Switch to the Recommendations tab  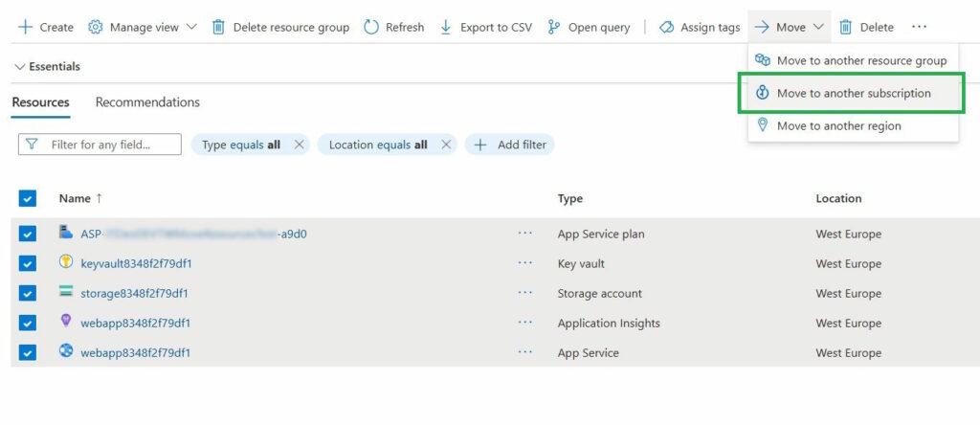pos(147,102)
